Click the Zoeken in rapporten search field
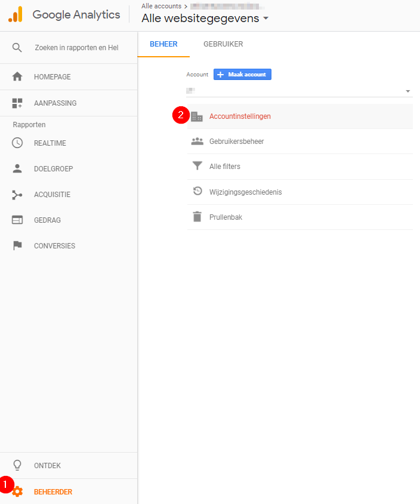Viewport: 420px width, 504px height. pos(76,48)
